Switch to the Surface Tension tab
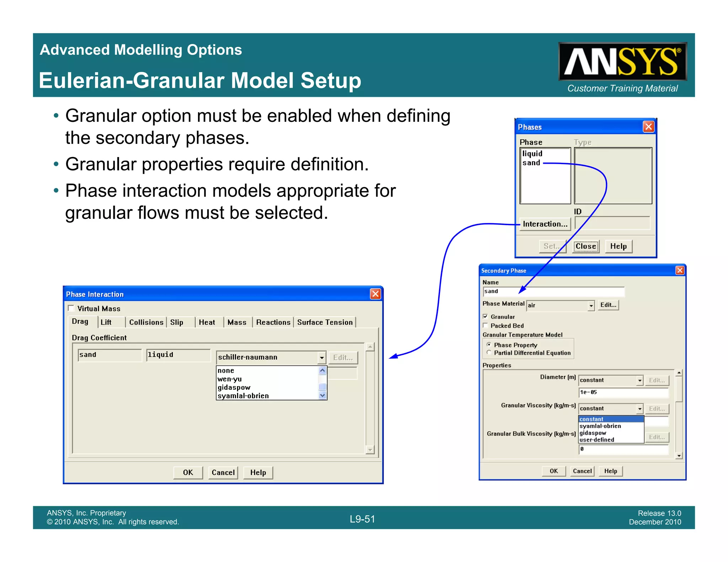Image resolution: width=728 pixels, height=562 pixels. click(325, 322)
